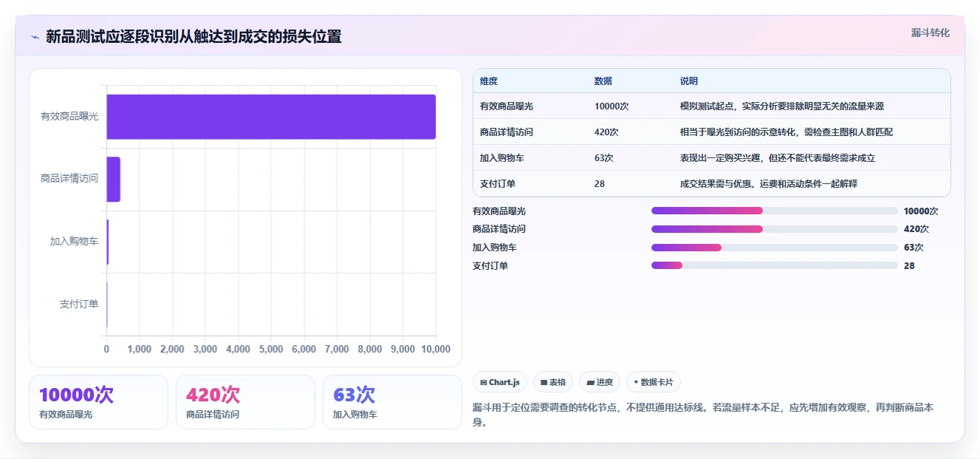Click the 漏斗转化 tag in the header

point(930,33)
